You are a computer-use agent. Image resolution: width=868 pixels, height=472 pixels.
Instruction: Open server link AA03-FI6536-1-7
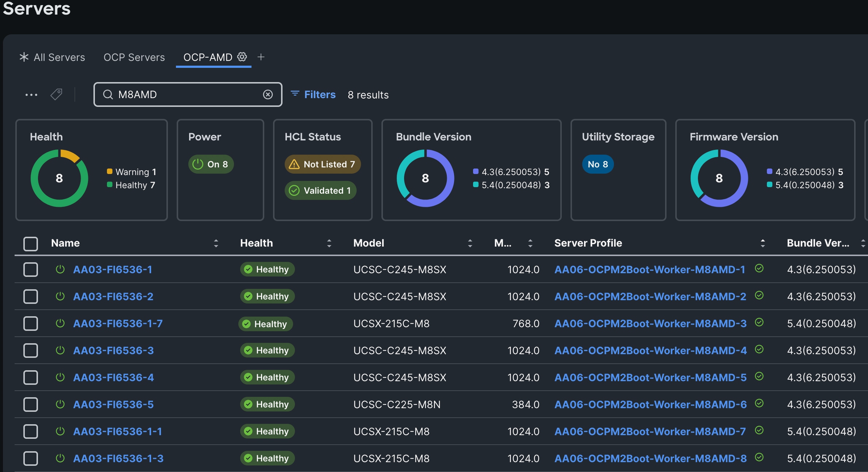pos(118,324)
